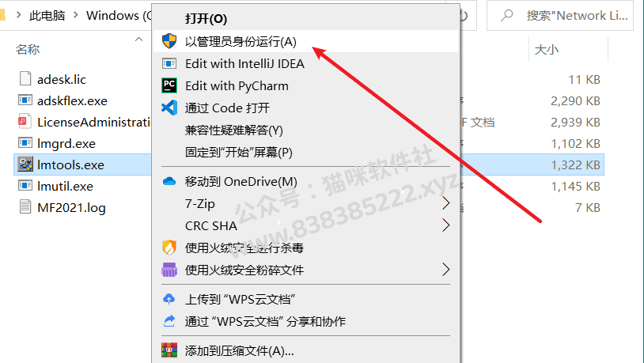This screenshot has height=363, width=644.
Task: Sort files by 大小 column header
Action: (546, 50)
